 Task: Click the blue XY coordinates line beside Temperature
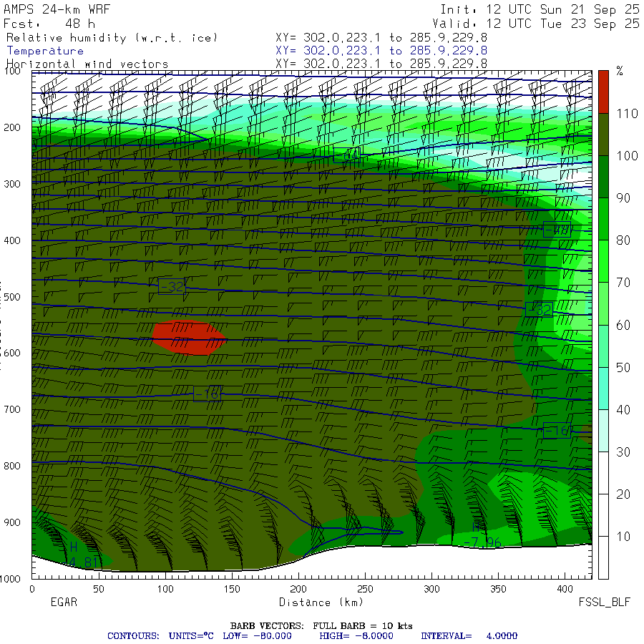point(381,51)
